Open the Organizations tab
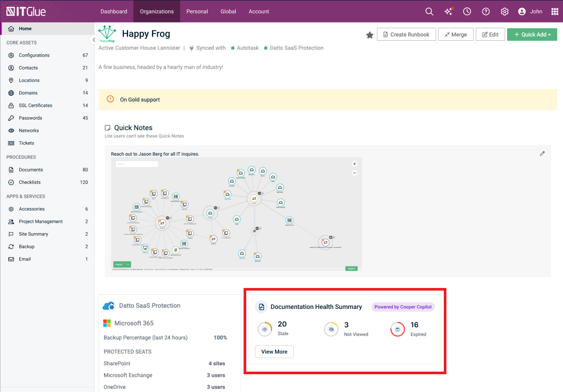 (157, 11)
